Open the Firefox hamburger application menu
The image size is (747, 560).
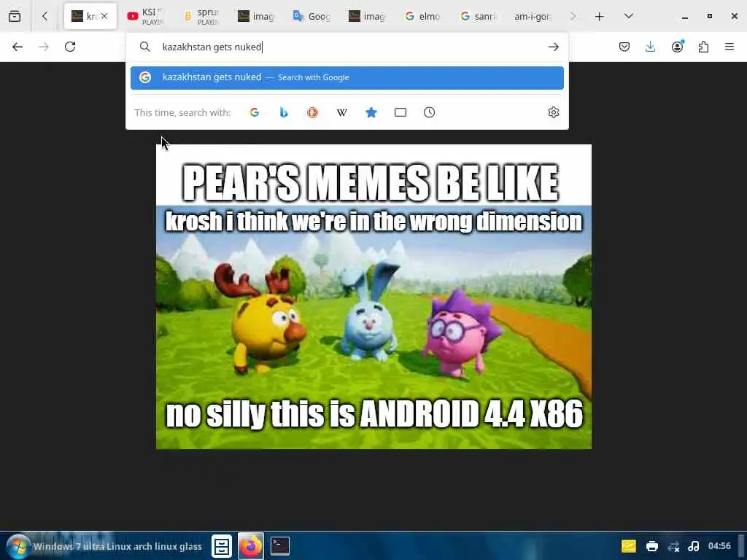point(729,47)
